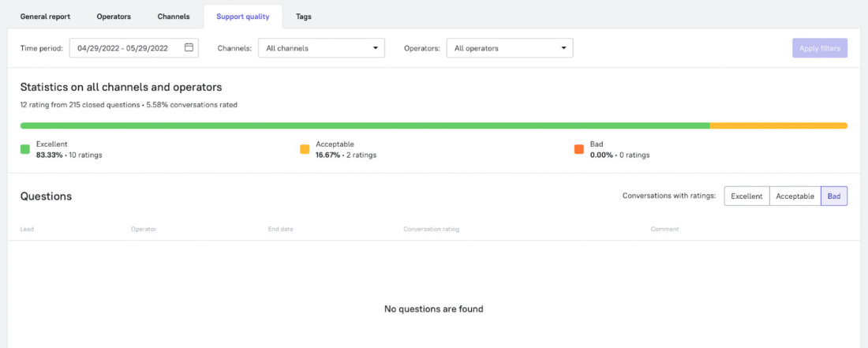Click the '16.67% • 2 ratings' text
The height and width of the screenshot is (348, 868).
(x=346, y=155)
